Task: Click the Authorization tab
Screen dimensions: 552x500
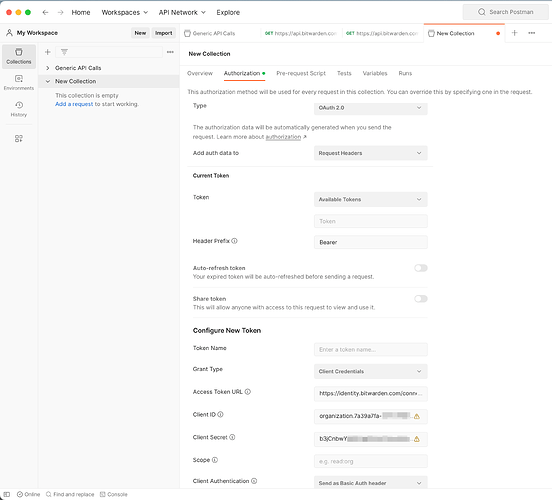Action: click(244, 73)
